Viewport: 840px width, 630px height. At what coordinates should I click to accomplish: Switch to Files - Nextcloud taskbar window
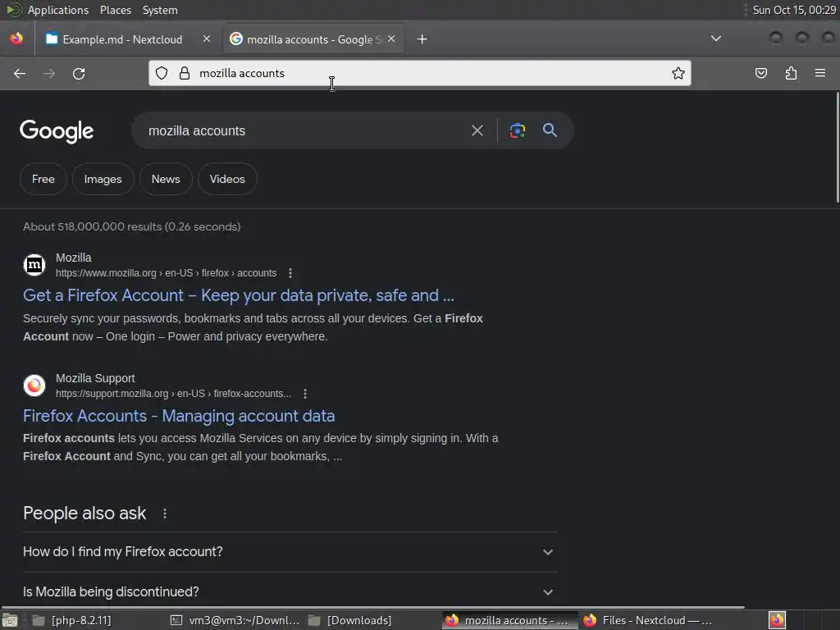coord(647,620)
